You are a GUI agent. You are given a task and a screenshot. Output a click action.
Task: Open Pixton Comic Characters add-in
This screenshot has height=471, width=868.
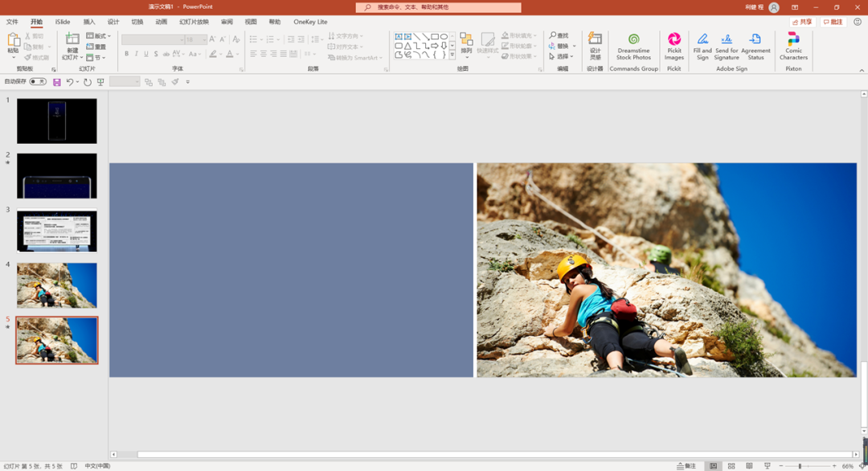(793, 46)
